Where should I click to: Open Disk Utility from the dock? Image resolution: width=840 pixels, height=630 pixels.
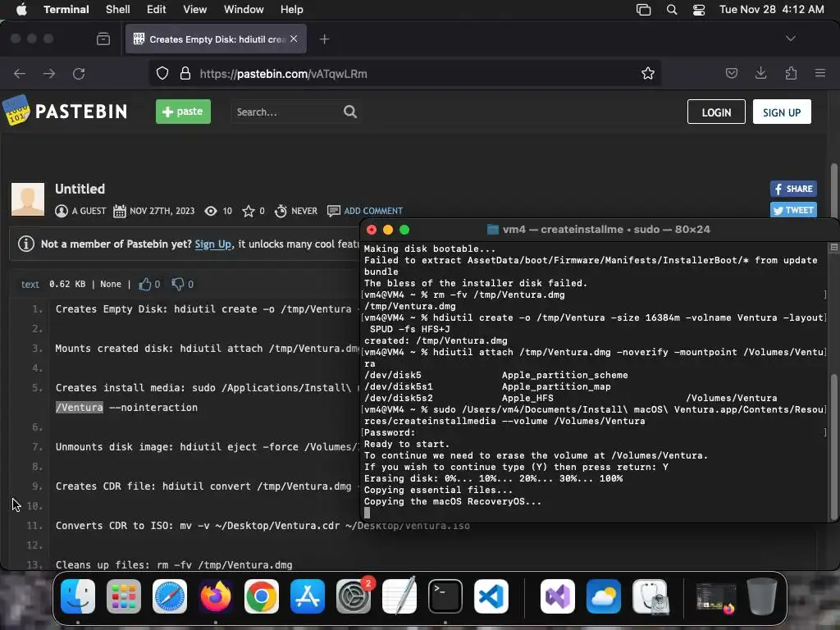tap(650, 596)
